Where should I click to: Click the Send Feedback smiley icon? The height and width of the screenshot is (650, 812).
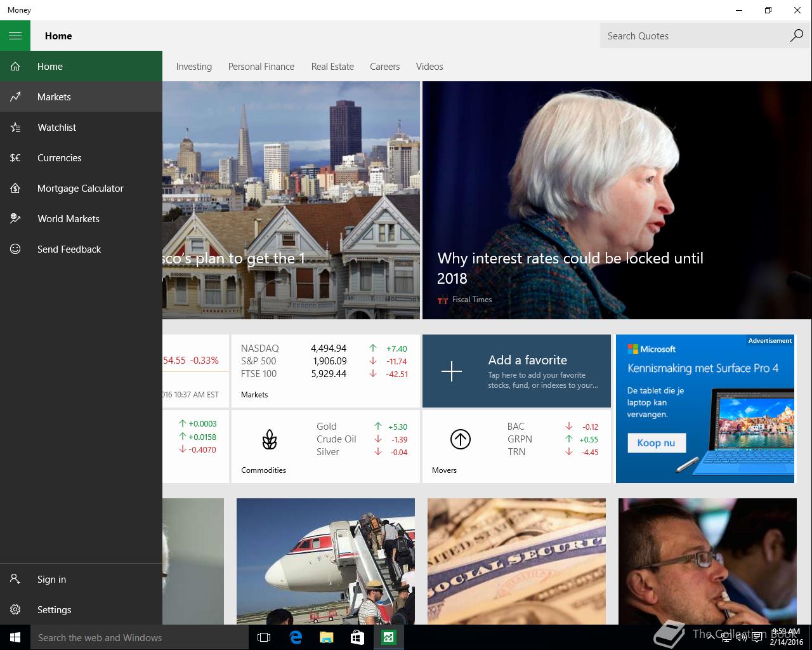(15, 249)
